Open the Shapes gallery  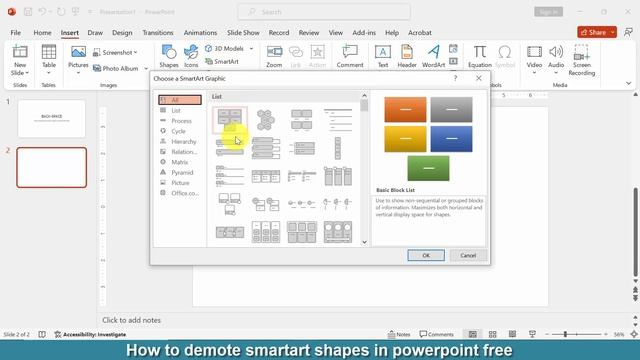(169, 56)
